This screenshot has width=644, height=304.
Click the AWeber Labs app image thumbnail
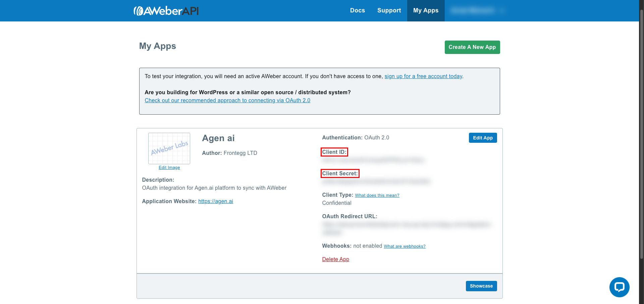[x=169, y=148]
